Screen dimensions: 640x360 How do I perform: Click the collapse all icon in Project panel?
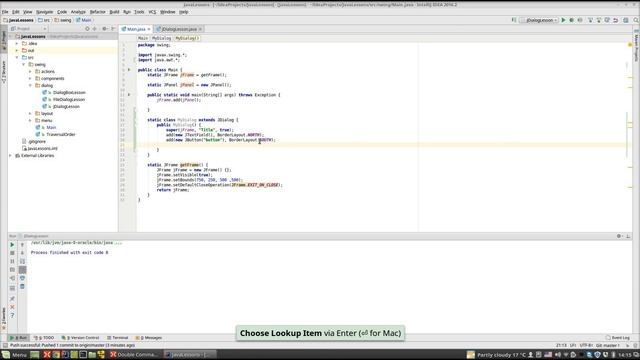click(x=95, y=29)
